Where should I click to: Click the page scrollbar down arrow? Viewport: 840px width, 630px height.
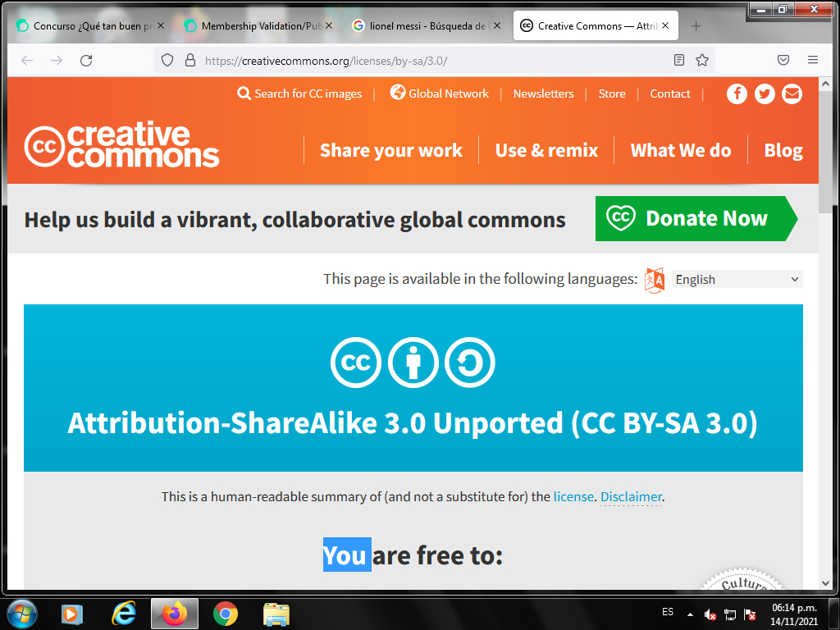825,583
